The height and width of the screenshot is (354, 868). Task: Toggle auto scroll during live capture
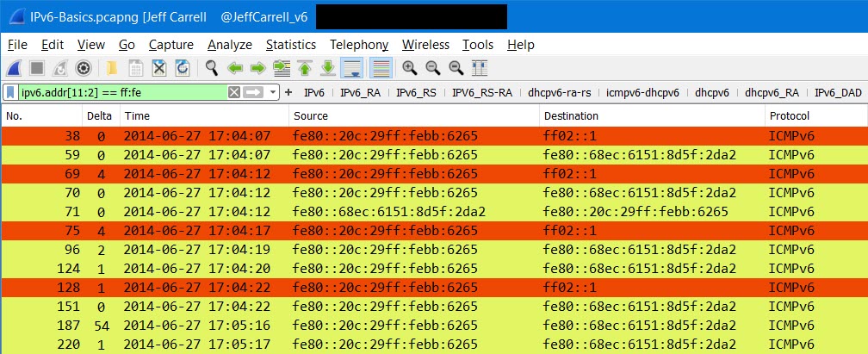[x=351, y=68]
